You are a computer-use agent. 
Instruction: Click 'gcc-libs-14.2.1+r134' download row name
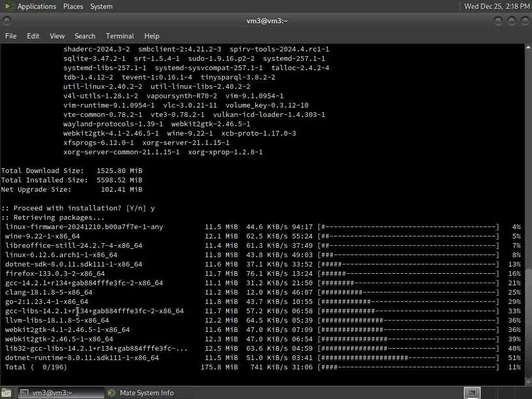95,311
